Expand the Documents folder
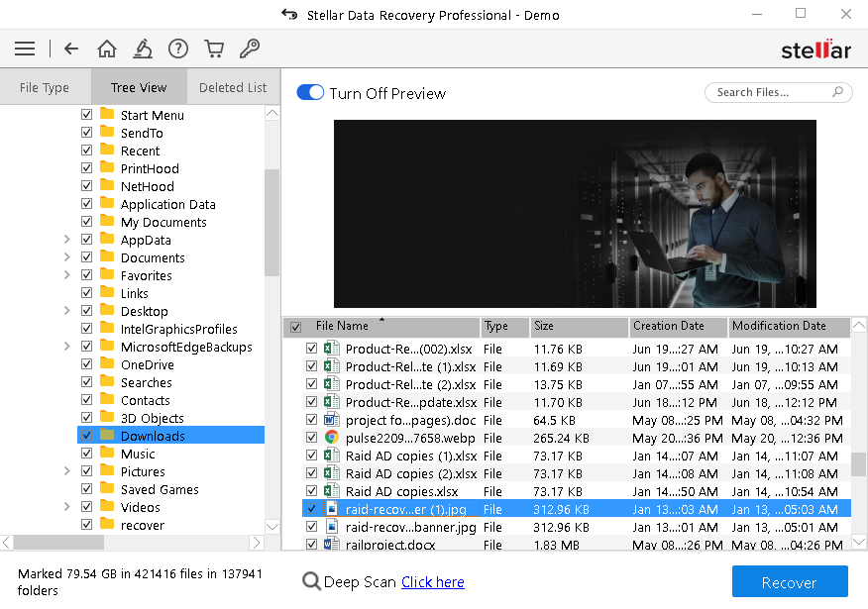The height and width of the screenshot is (609, 868). [67, 257]
